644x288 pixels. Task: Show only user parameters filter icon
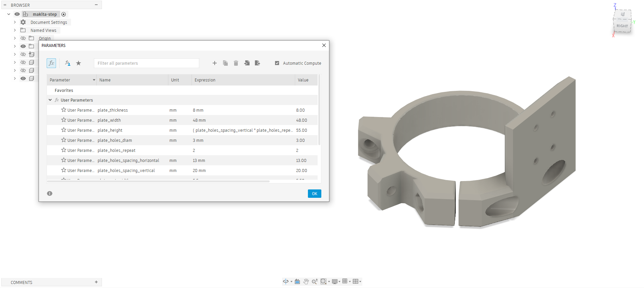click(x=67, y=63)
